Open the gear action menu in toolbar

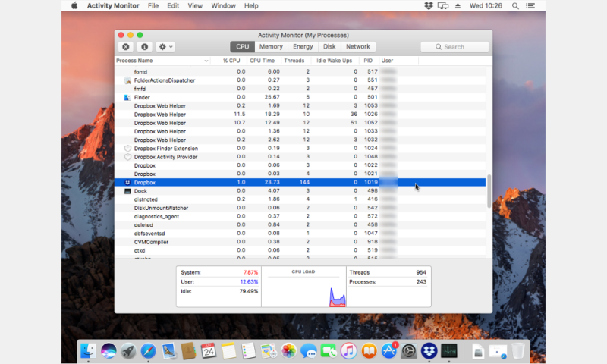(165, 47)
